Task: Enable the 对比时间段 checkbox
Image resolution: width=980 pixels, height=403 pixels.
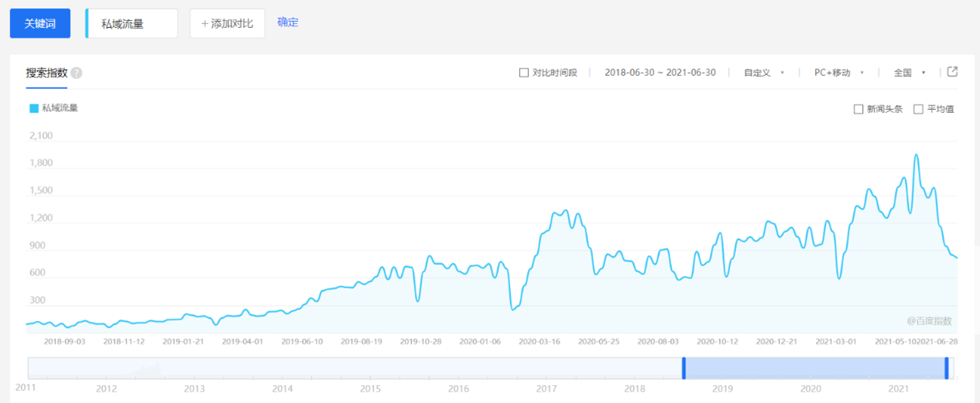Action: (x=524, y=73)
